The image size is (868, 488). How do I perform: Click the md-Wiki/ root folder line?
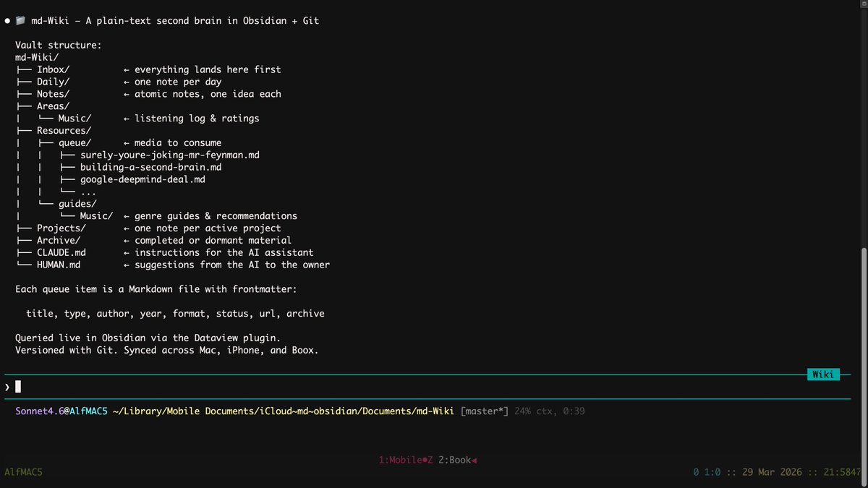coord(37,58)
